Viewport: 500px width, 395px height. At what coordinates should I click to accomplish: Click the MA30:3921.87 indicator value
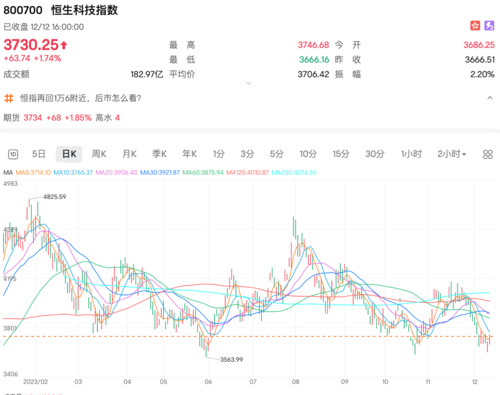pyautogui.click(x=160, y=173)
